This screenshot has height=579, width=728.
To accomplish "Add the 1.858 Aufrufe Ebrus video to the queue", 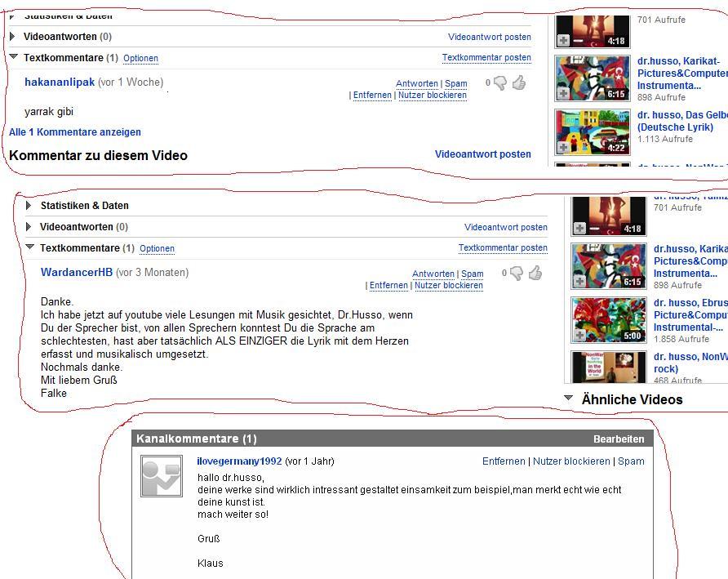I will [x=579, y=335].
